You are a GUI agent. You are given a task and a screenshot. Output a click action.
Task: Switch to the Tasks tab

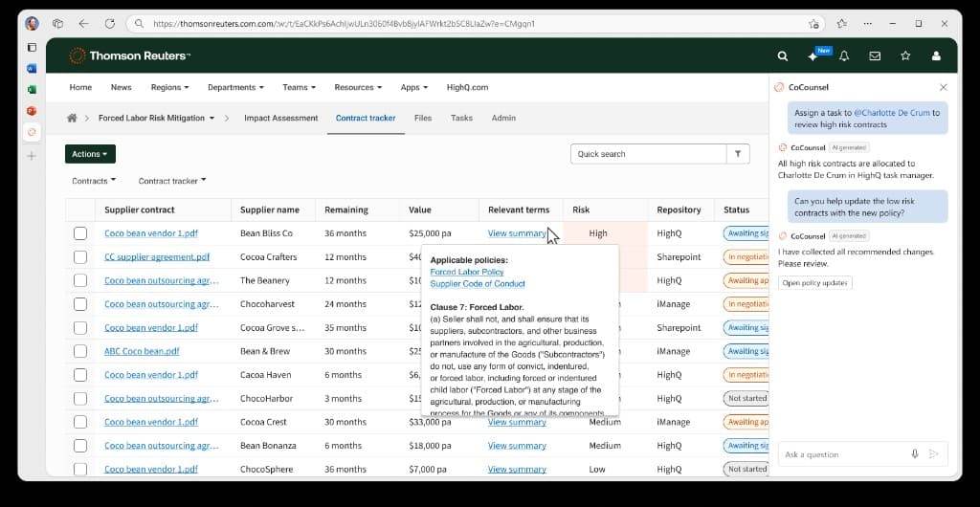pyautogui.click(x=461, y=118)
